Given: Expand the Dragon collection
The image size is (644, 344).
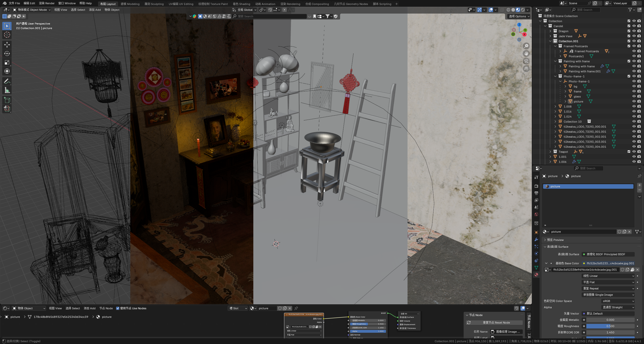Looking at the screenshot, I should tap(550, 31).
